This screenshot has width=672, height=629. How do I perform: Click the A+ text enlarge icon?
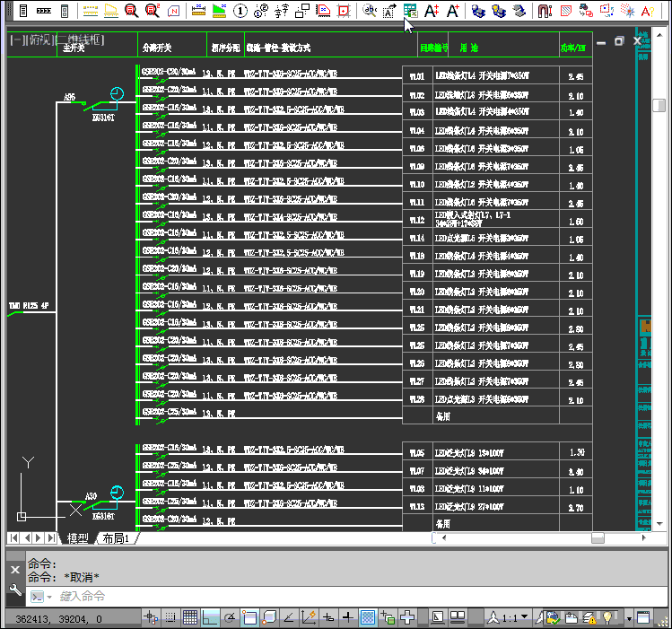432,11
